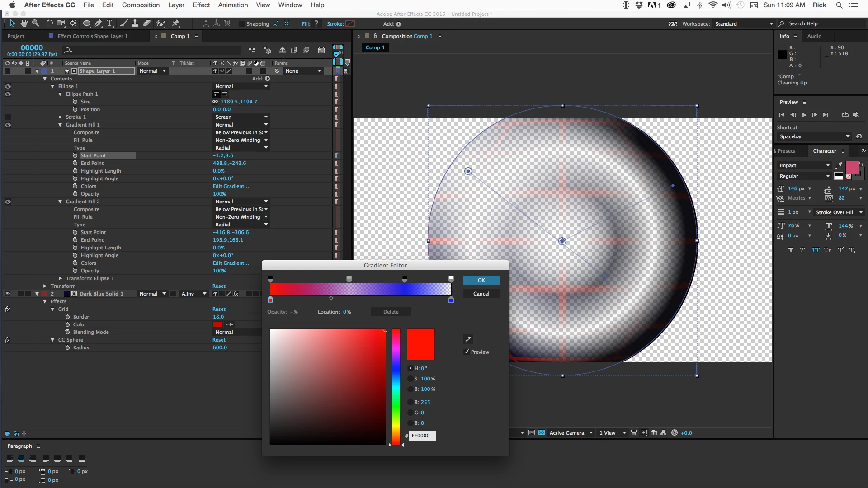This screenshot has height=488, width=868.
Task: Open the Animation menu
Action: coord(233,5)
